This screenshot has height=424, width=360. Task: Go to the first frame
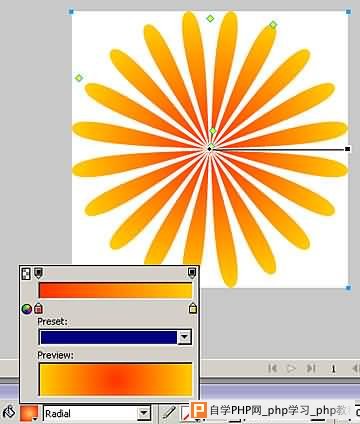273,368
